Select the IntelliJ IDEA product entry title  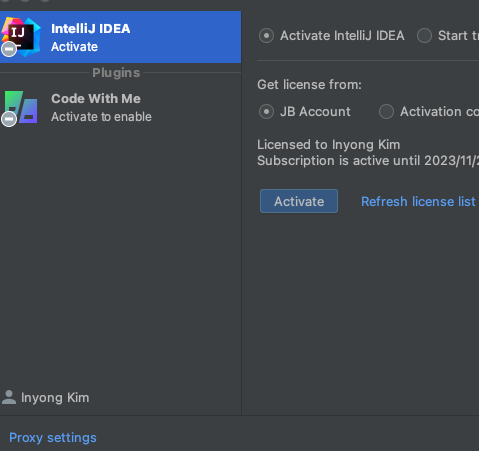tap(91, 29)
